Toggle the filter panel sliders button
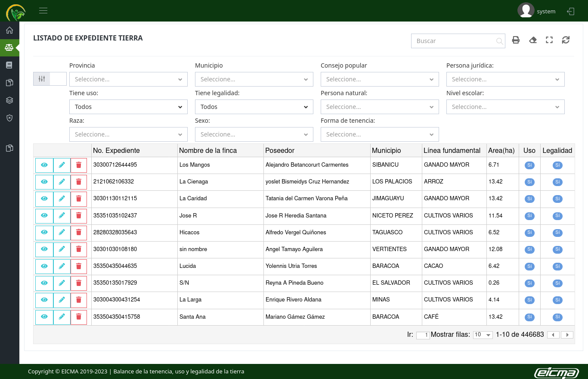 [x=42, y=79]
